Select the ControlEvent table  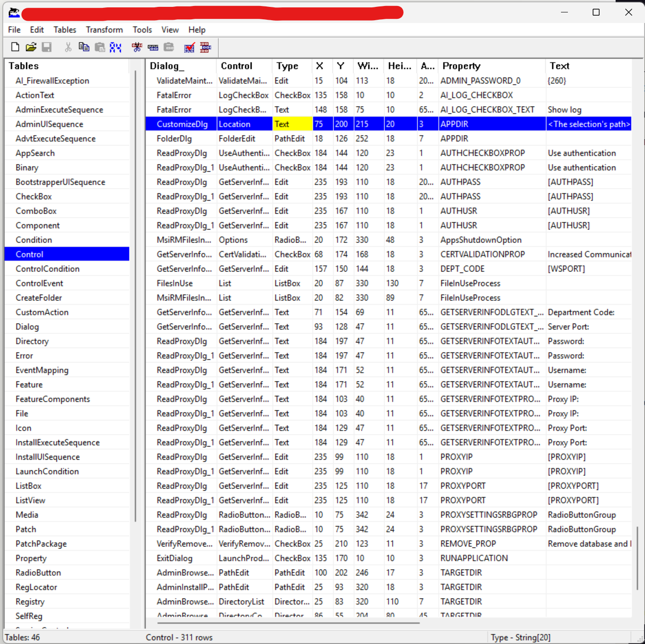pos(67,283)
